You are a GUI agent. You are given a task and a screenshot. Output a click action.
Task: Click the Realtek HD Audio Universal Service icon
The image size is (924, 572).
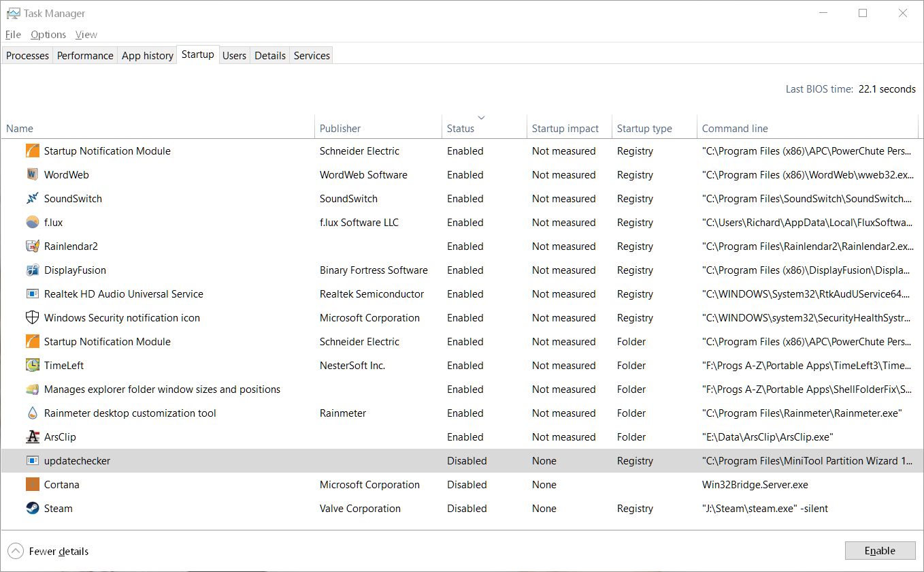[33, 294]
